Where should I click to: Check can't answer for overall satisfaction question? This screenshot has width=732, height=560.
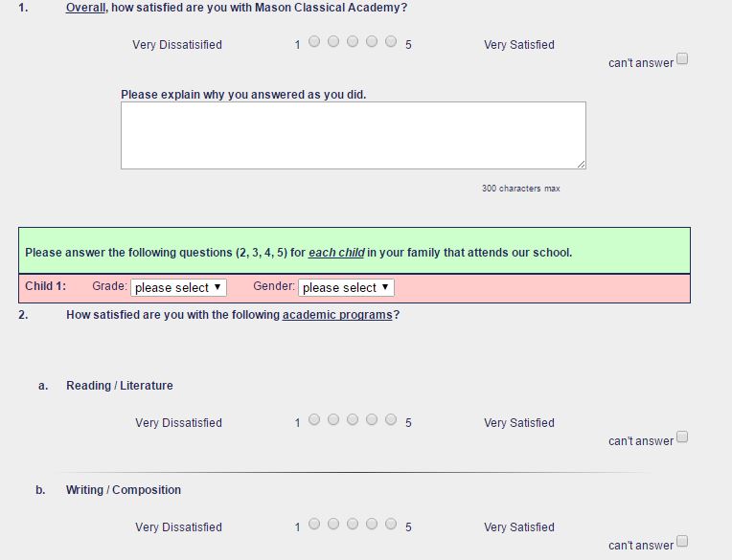coord(682,59)
